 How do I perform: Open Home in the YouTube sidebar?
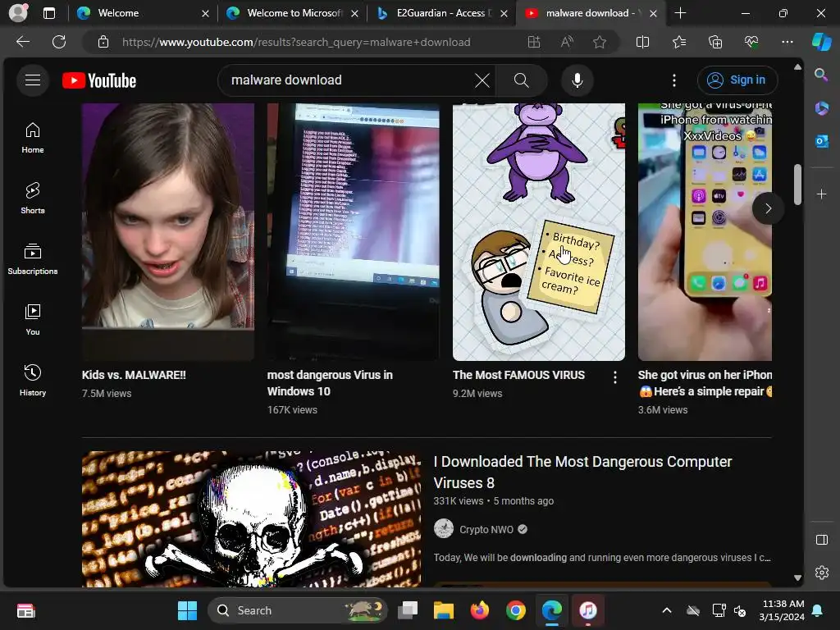33,138
